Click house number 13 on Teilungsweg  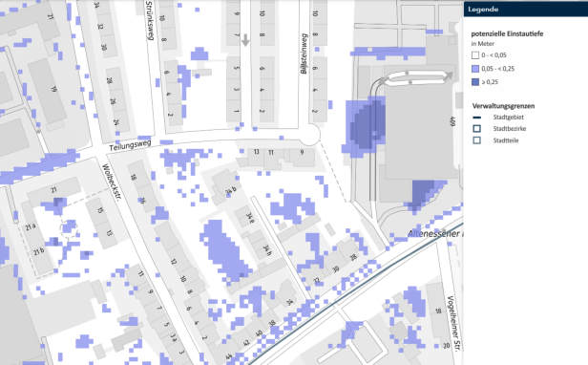[x=256, y=152]
